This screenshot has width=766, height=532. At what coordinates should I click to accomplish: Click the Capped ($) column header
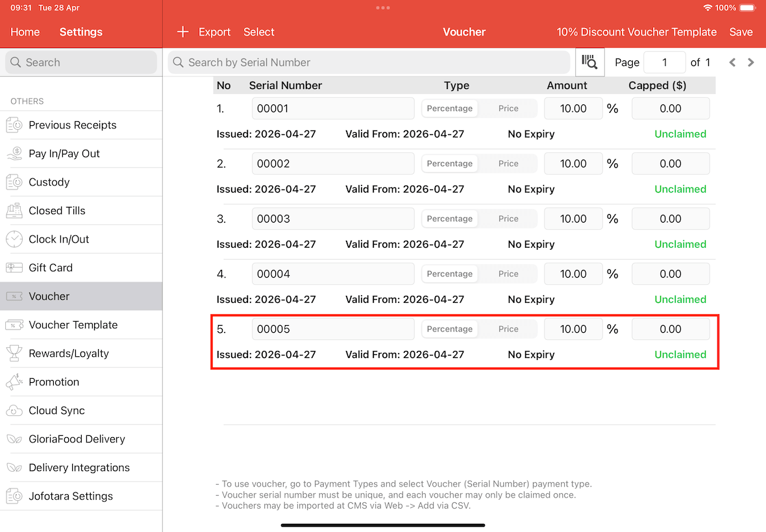(657, 86)
